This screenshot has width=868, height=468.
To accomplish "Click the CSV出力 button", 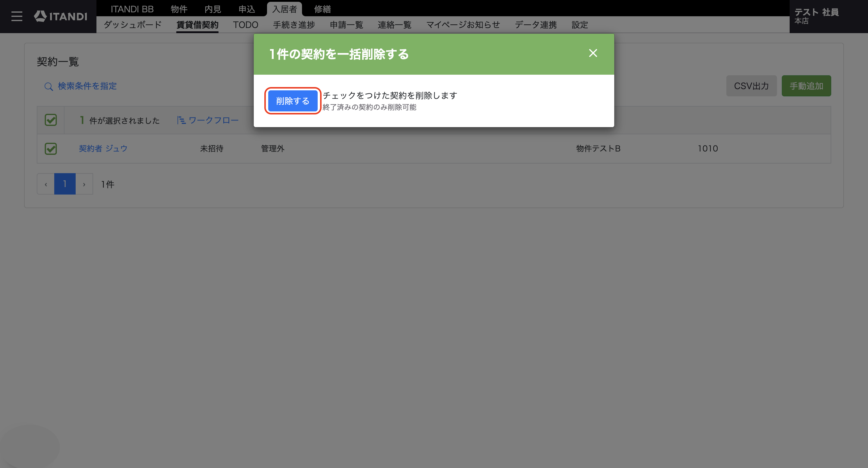I will [x=751, y=86].
